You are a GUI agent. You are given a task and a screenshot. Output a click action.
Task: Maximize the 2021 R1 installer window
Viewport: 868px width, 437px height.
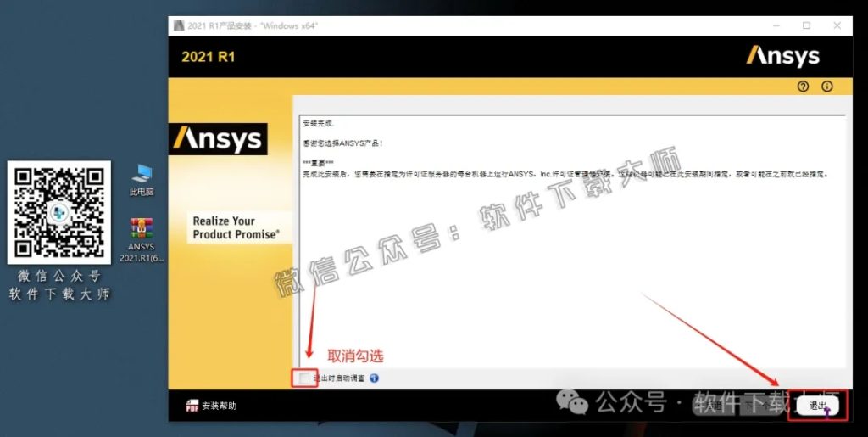[807, 25]
